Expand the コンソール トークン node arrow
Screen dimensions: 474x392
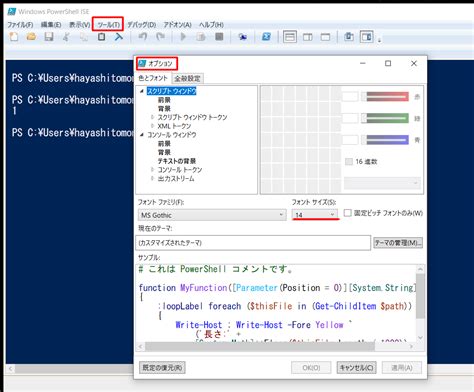point(152,170)
